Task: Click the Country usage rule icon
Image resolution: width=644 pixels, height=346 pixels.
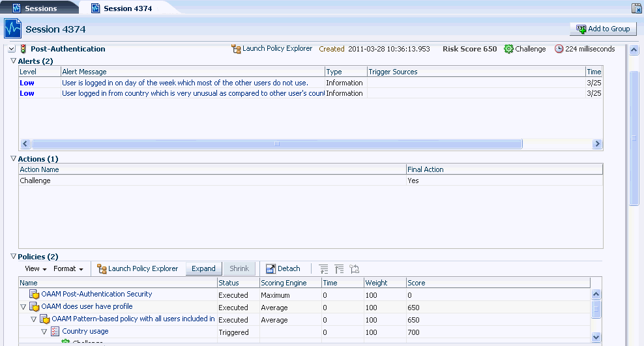Action: (55, 331)
